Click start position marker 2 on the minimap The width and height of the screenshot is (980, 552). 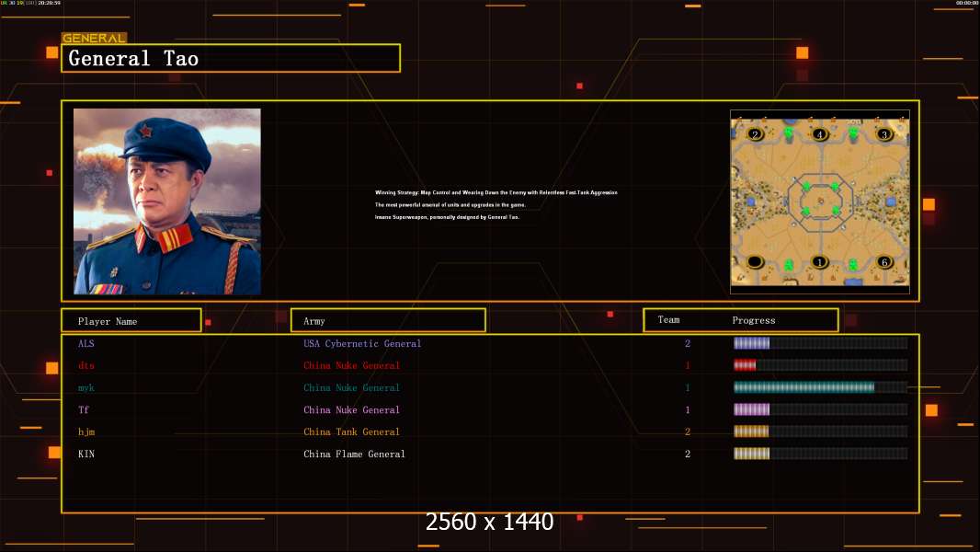point(755,134)
